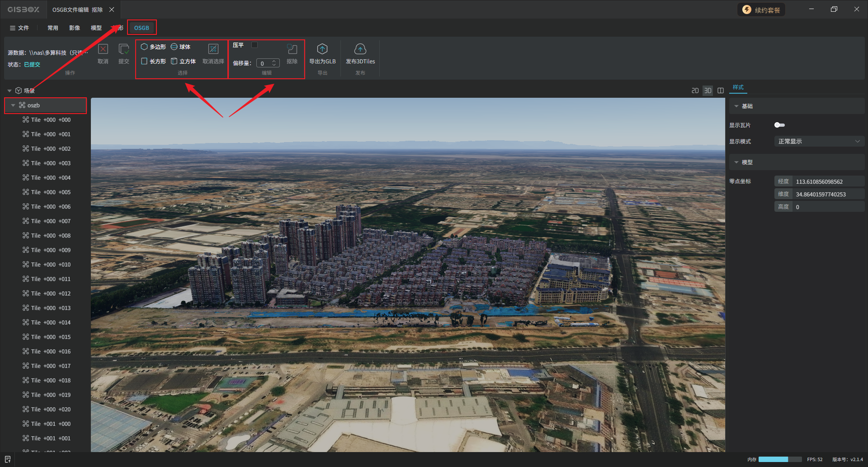Select the 球体 sphere selection tool

[180, 47]
